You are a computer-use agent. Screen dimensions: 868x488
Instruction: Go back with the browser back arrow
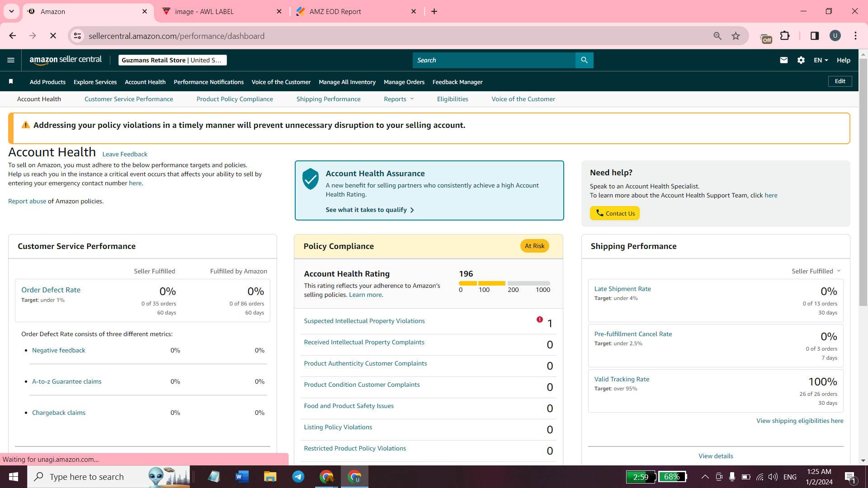pos(13,36)
